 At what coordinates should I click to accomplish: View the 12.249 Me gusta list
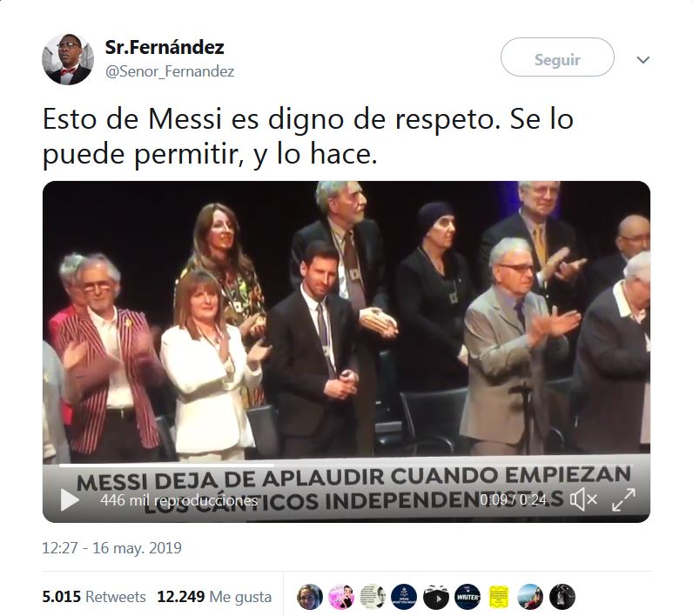coord(214,597)
